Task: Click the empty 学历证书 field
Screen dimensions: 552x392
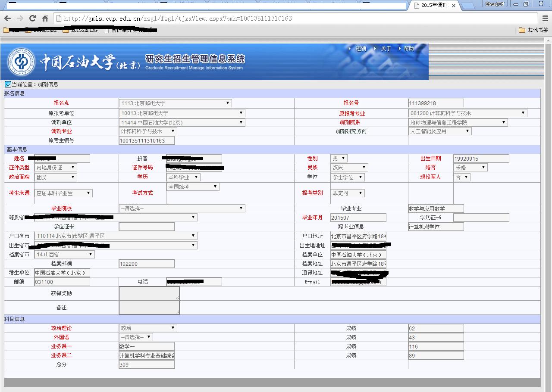Action: point(481,218)
